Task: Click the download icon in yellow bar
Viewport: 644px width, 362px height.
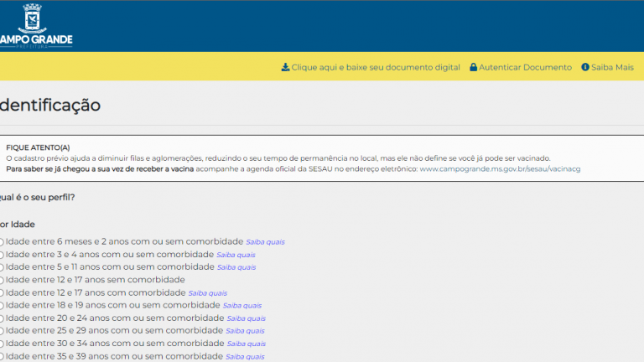Action: [285, 67]
